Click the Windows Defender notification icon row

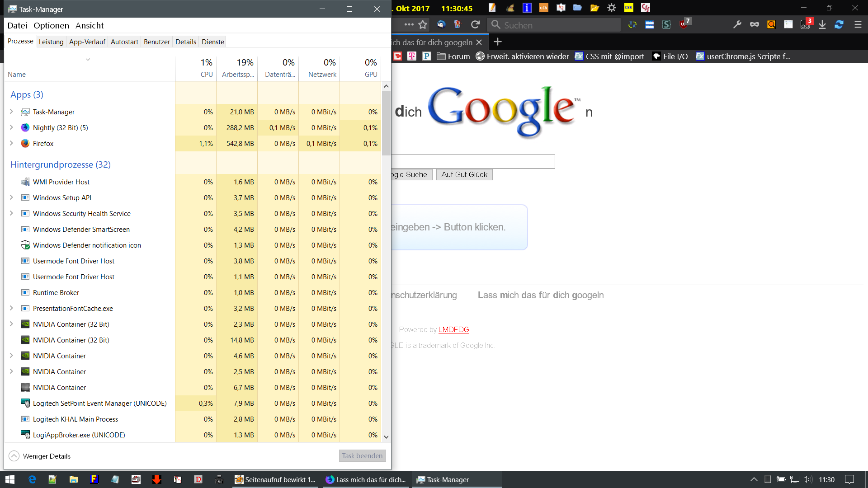tap(87, 245)
